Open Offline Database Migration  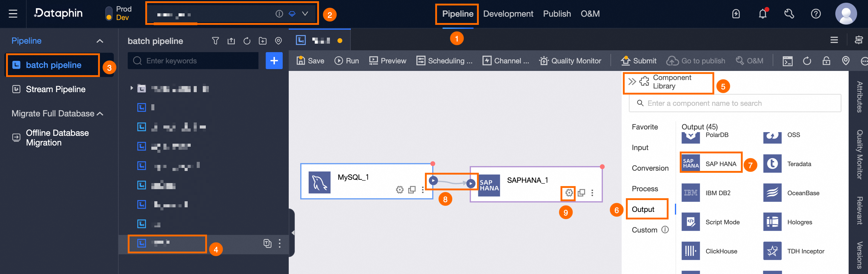pos(57,138)
